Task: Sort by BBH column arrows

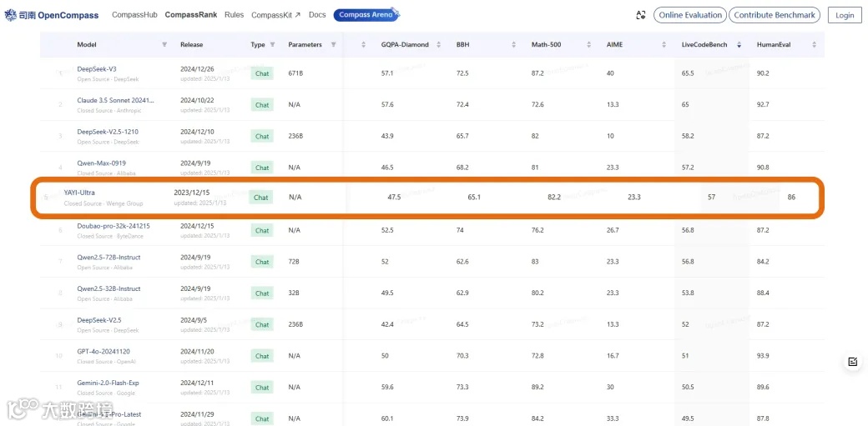Action: pyautogui.click(x=514, y=45)
